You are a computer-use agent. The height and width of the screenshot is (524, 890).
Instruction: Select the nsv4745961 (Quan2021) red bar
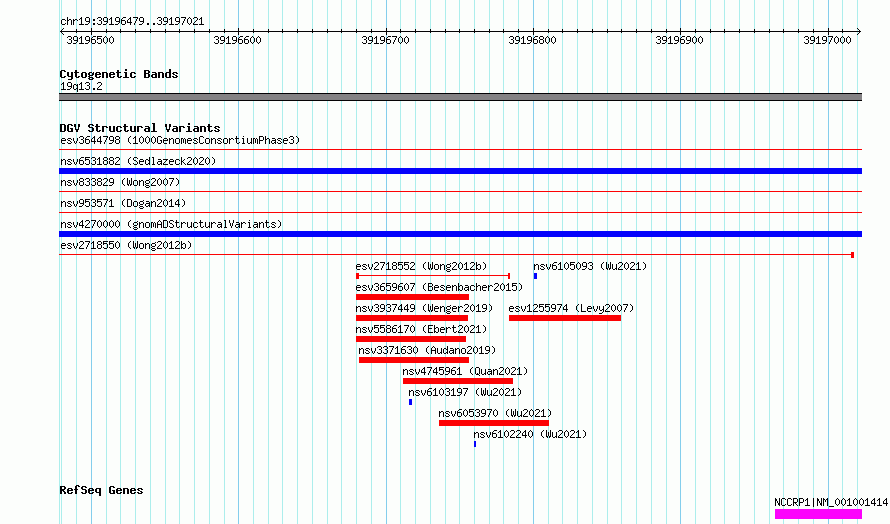[x=458, y=381]
